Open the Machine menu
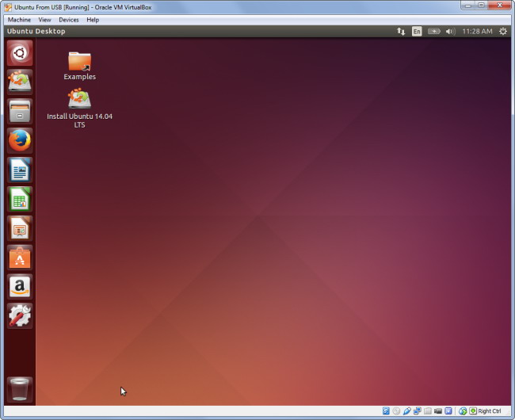 [19, 19]
